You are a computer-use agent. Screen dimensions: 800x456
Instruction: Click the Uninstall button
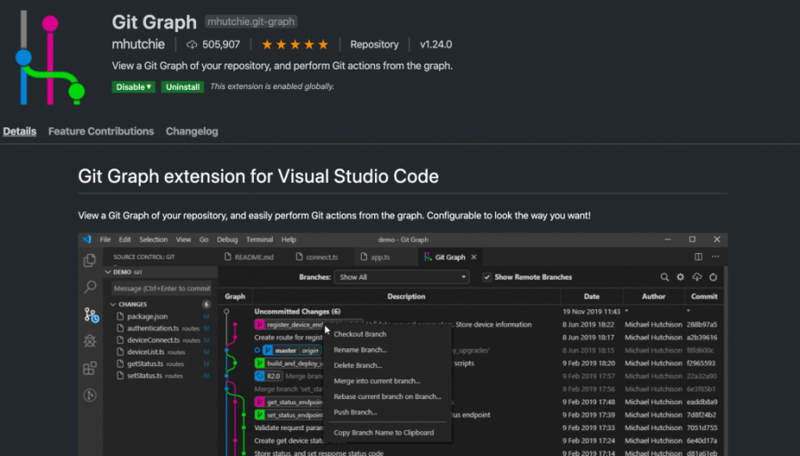click(x=183, y=87)
